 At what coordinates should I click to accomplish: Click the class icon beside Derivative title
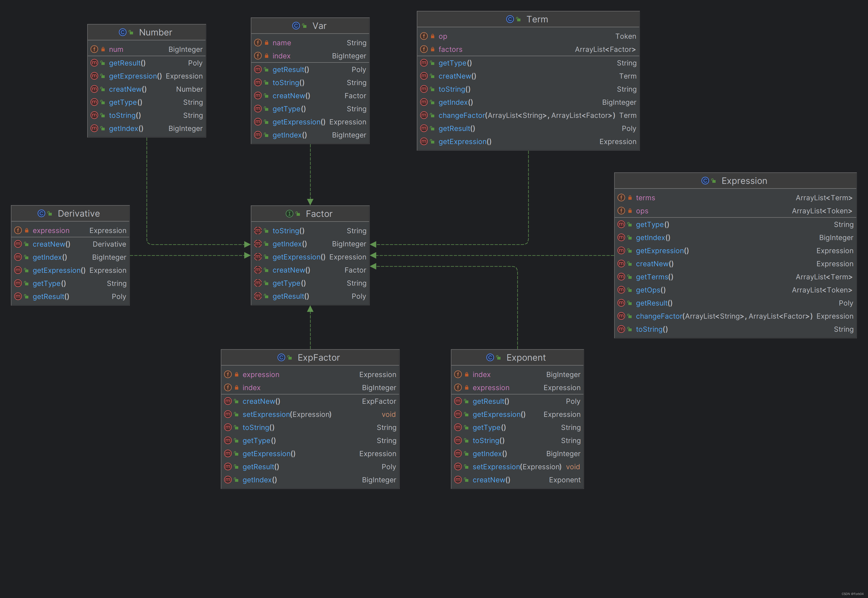point(41,213)
